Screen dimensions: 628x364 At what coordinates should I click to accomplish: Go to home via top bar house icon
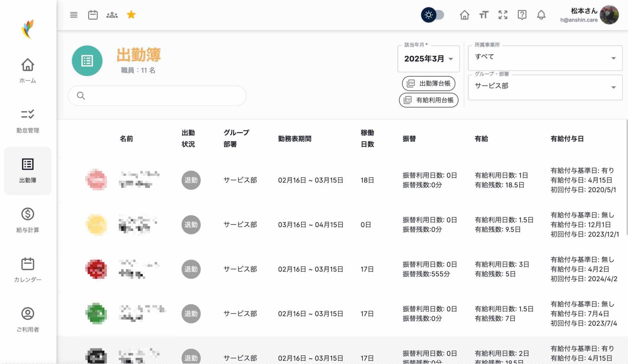click(464, 15)
